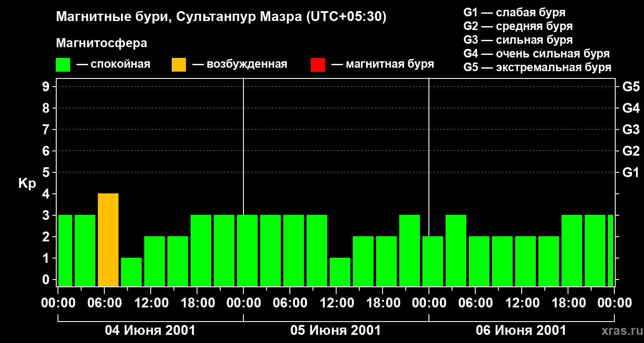Click the '— спокойная' legend label
This screenshot has width=644, height=343.
click(113, 64)
